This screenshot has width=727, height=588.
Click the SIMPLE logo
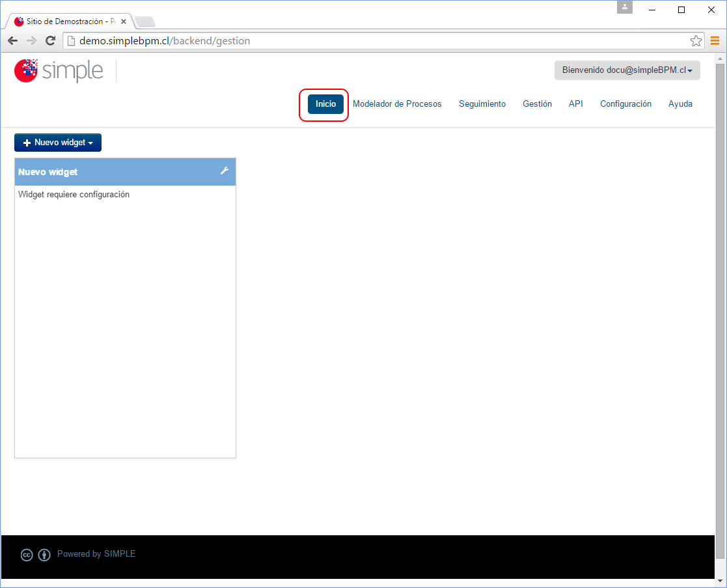pos(59,70)
